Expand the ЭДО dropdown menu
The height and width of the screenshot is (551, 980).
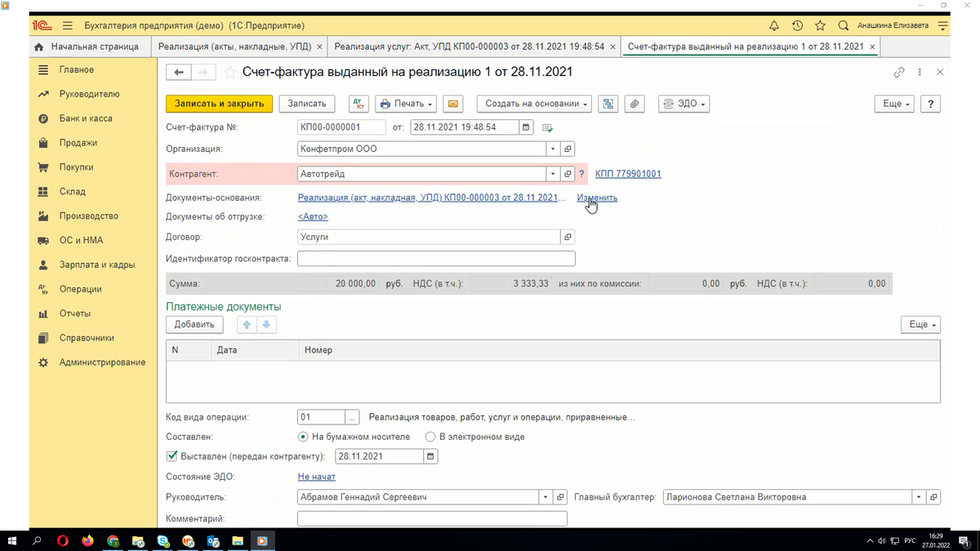684,104
